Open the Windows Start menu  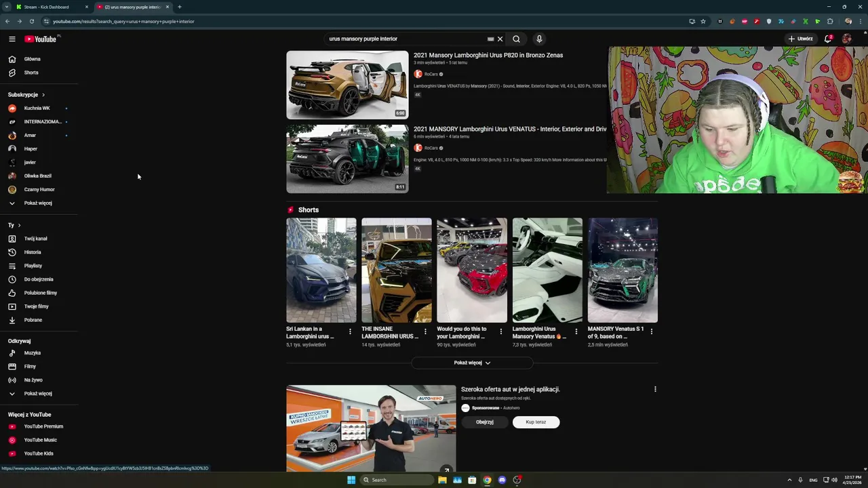click(x=351, y=480)
